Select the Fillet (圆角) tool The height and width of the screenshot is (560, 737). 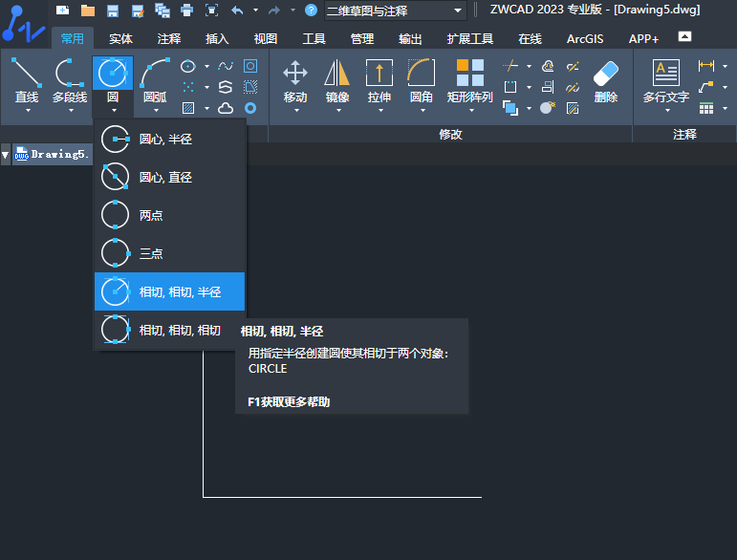pyautogui.click(x=422, y=80)
